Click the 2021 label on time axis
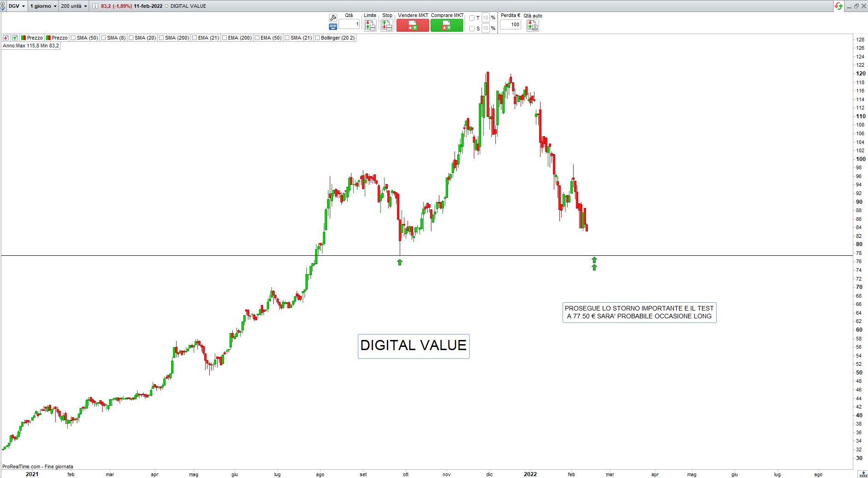Viewport: 868px width, 478px height. click(x=32, y=474)
